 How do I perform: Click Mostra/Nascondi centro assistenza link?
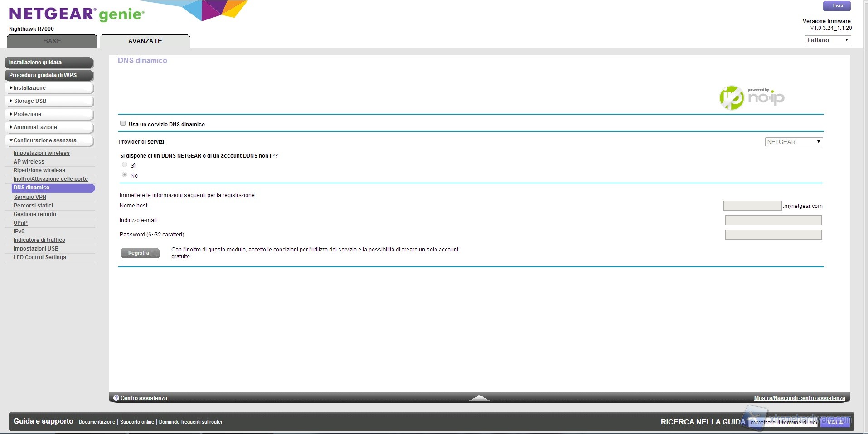(799, 398)
